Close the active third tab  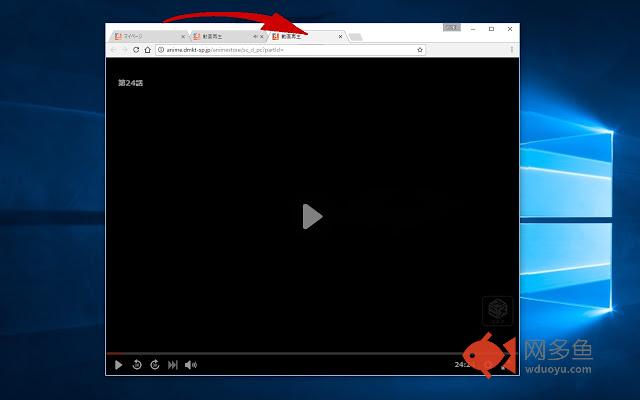[340, 36]
